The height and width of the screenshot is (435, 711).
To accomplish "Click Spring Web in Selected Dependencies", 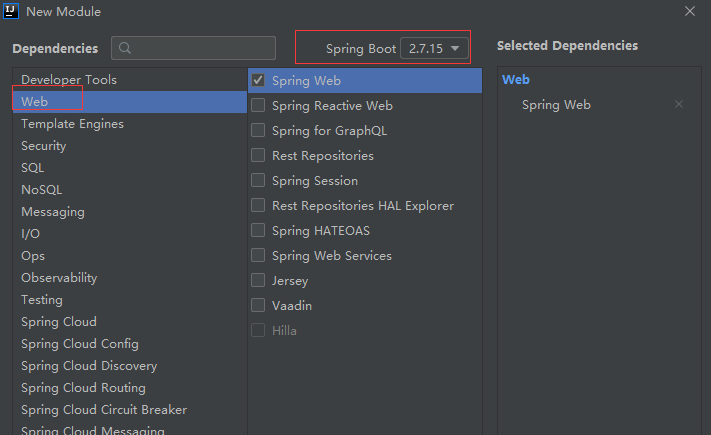I will [556, 105].
